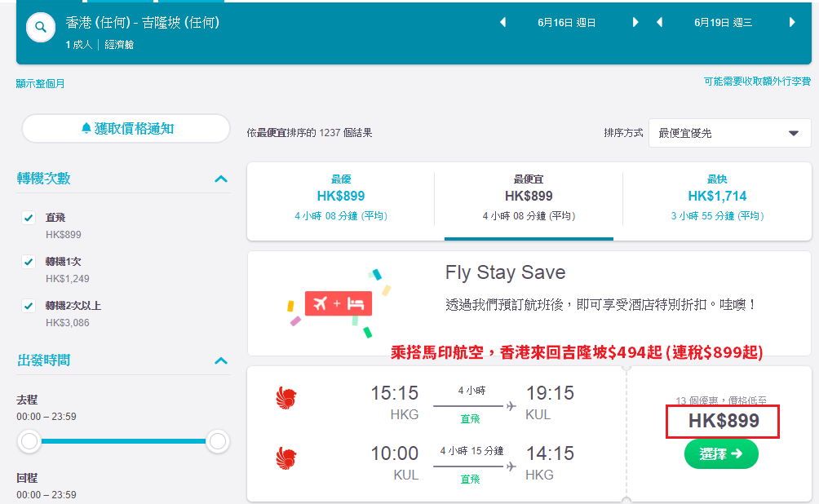819x504 pixels.
Task: Click the 6月16日 週日 departure date
Action: [567, 23]
